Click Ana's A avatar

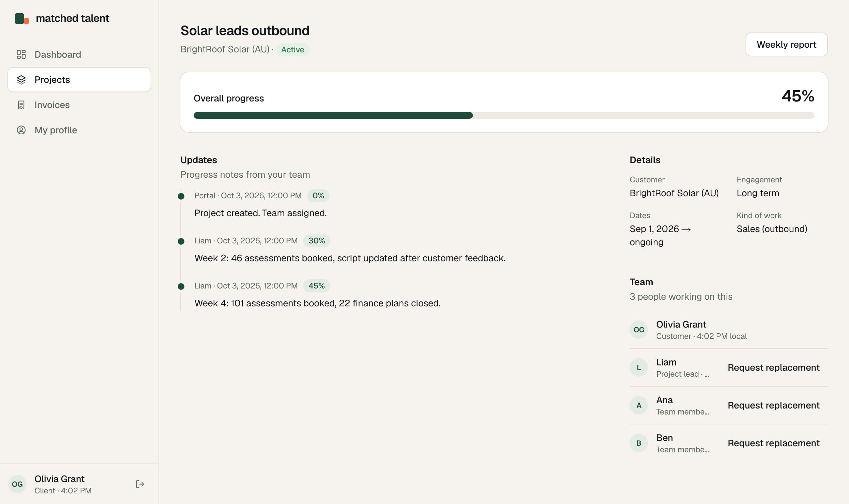638,405
